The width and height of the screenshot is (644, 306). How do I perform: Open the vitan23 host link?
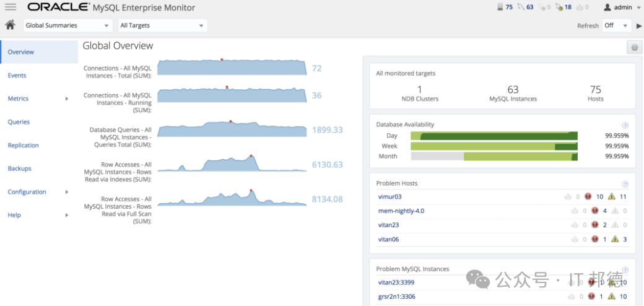pyautogui.click(x=388, y=225)
